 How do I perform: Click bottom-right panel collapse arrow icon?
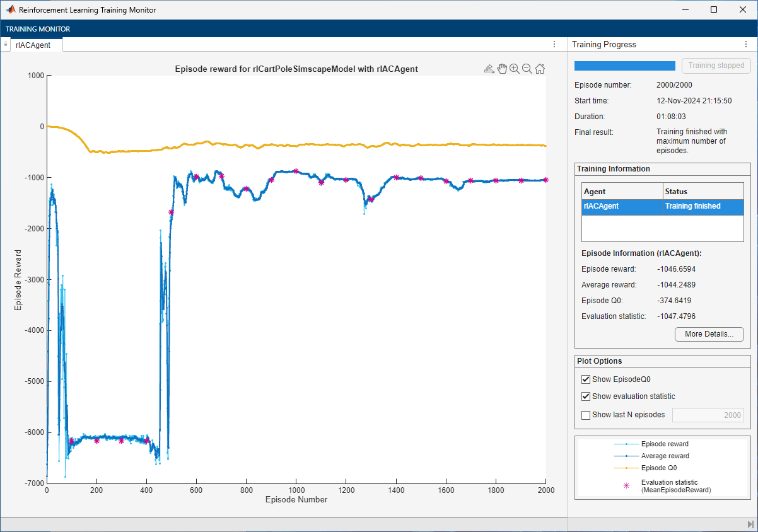tap(750, 524)
